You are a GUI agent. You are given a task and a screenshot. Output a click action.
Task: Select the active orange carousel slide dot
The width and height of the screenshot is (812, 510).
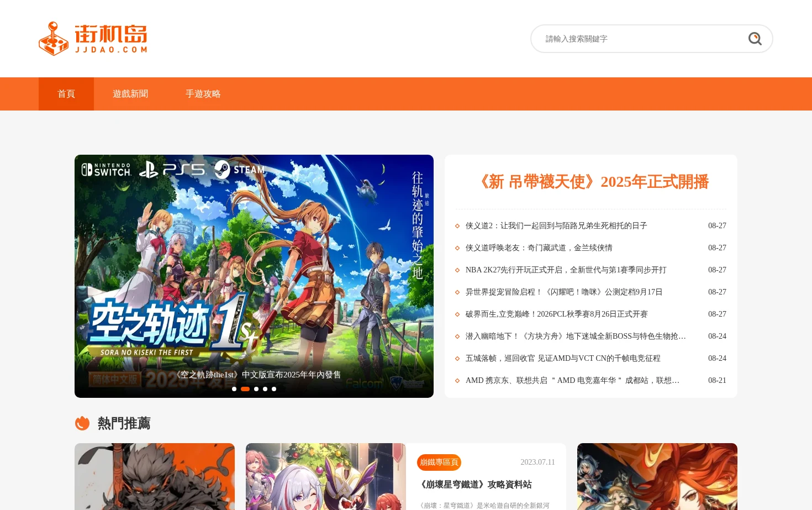(245, 389)
